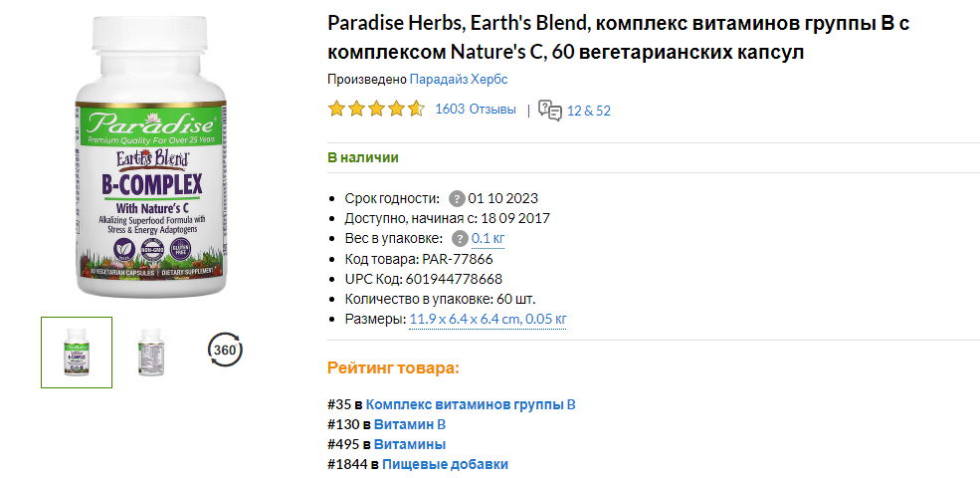Open Комплекс витаминов группы B category

click(471, 404)
